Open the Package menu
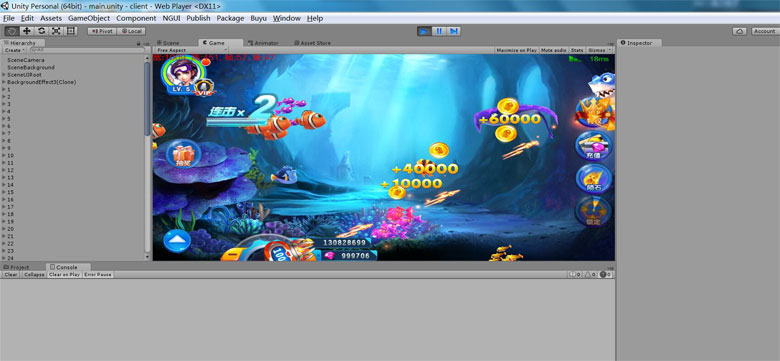The height and width of the screenshot is (361, 780). [230, 18]
